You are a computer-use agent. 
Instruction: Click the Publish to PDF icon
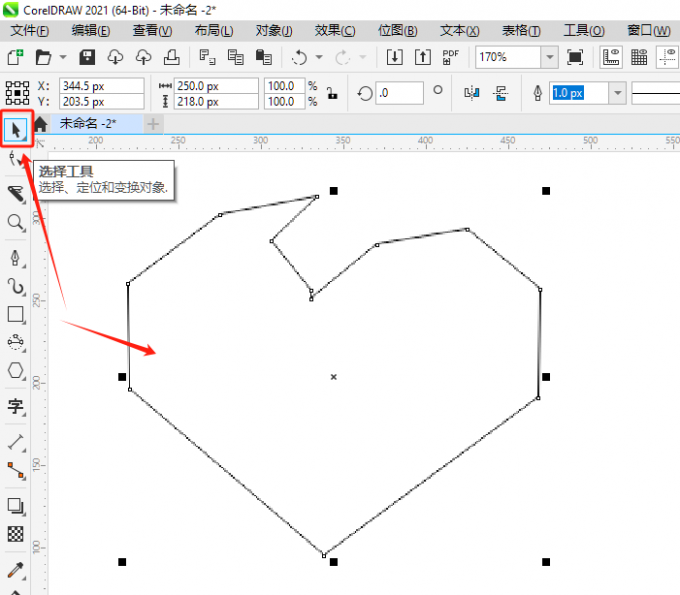[x=451, y=57]
